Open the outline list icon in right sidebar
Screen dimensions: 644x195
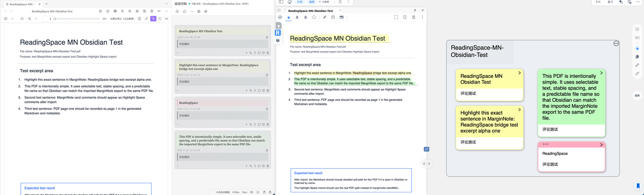tap(637, 29)
